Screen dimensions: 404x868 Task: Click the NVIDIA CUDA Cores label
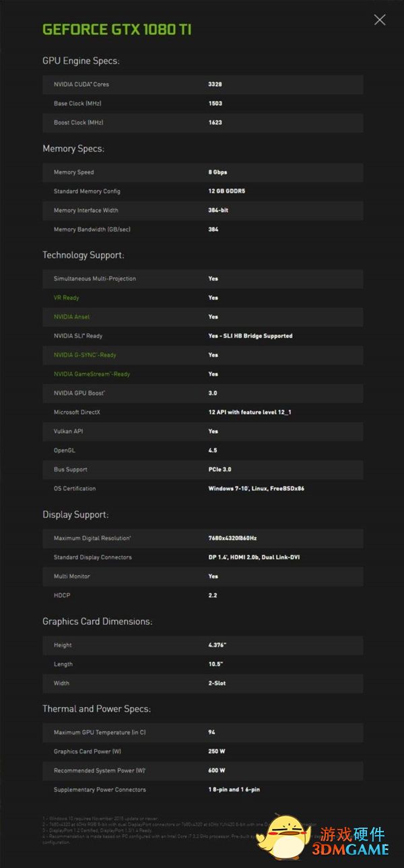click(81, 84)
